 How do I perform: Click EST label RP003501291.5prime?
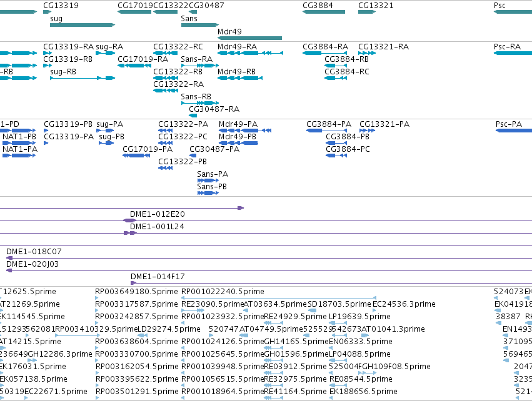(137, 392)
